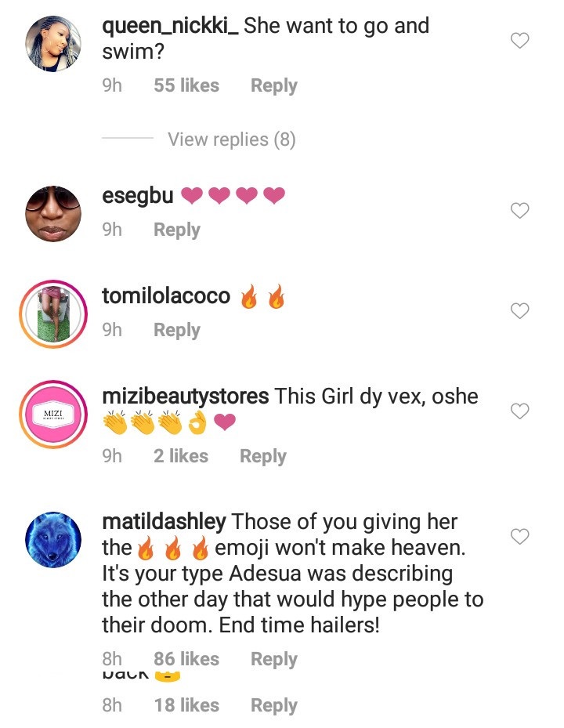
Task: Tap the heart beside esegbu's comment
Action: pos(520,210)
